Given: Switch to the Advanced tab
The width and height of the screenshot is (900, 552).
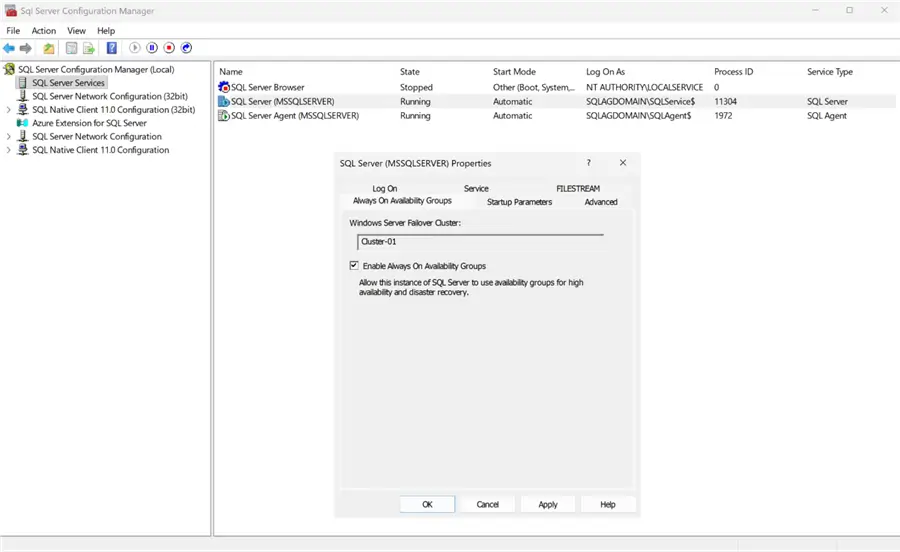Looking at the screenshot, I should (x=601, y=202).
